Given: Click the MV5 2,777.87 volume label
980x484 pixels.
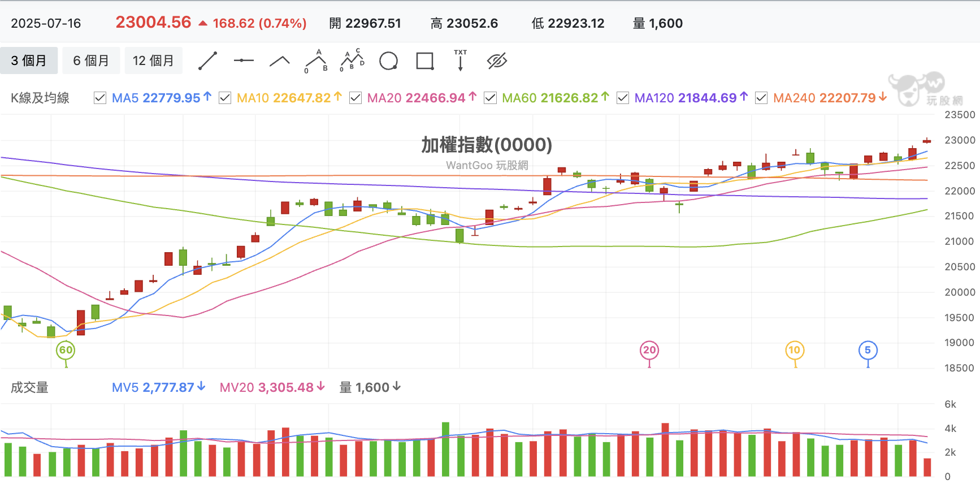Looking at the screenshot, I should [159, 387].
